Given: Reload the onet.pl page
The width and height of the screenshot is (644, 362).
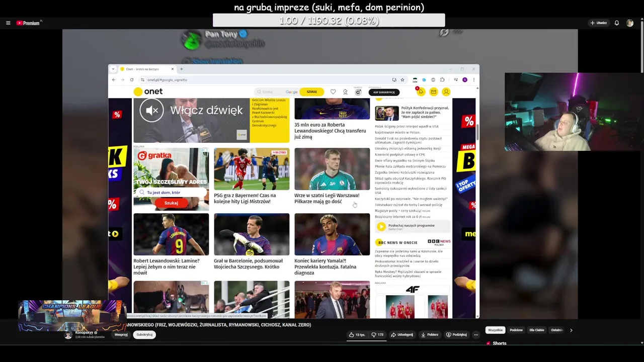Looking at the screenshot, I should (132, 79).
